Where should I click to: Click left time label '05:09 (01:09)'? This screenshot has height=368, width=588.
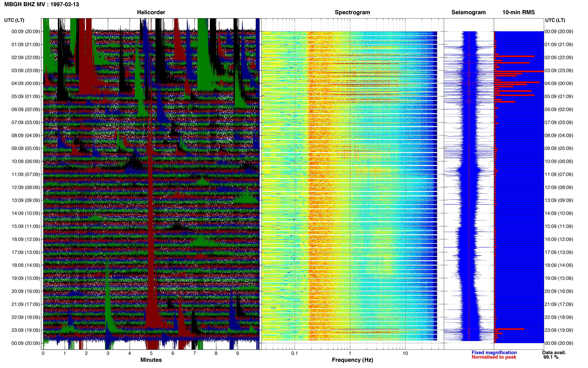pyautogui.click(x=26, y=96)
